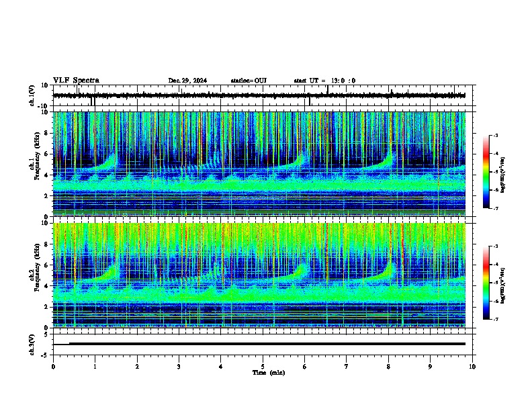Click the "ch.1(V)" waveform axis label

[x=32, y=95]
